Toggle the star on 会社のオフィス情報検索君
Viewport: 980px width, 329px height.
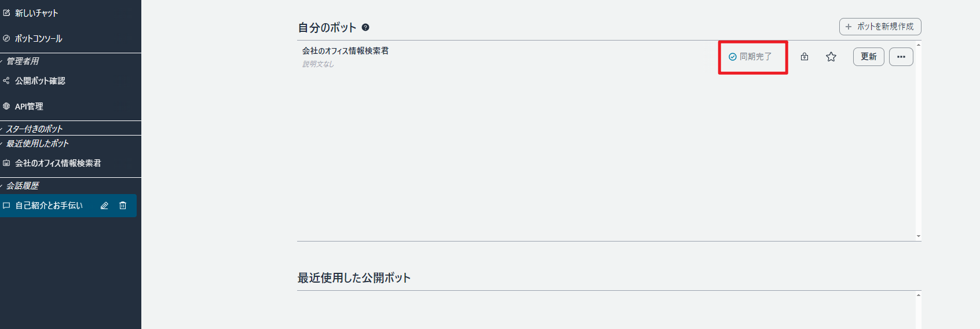(831, 57)
